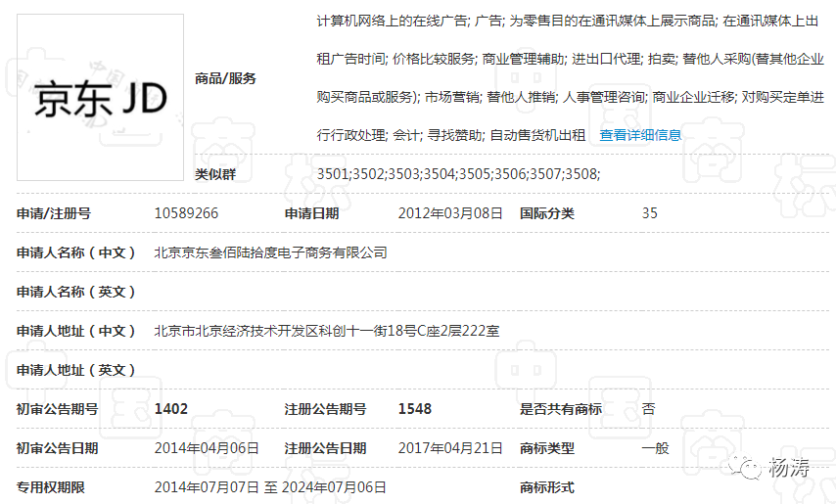
Task: Click the international class value 35
Action: (x=649, y=213)
